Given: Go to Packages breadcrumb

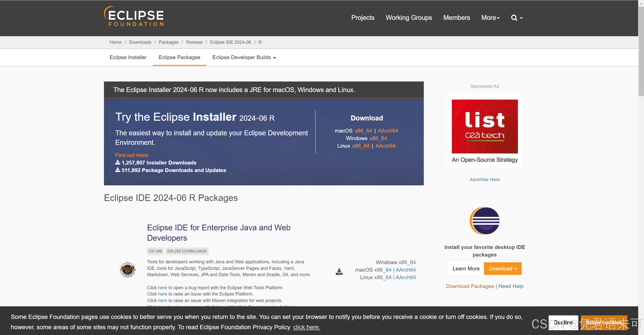Looking at the screenshot, I should [169, 42].
